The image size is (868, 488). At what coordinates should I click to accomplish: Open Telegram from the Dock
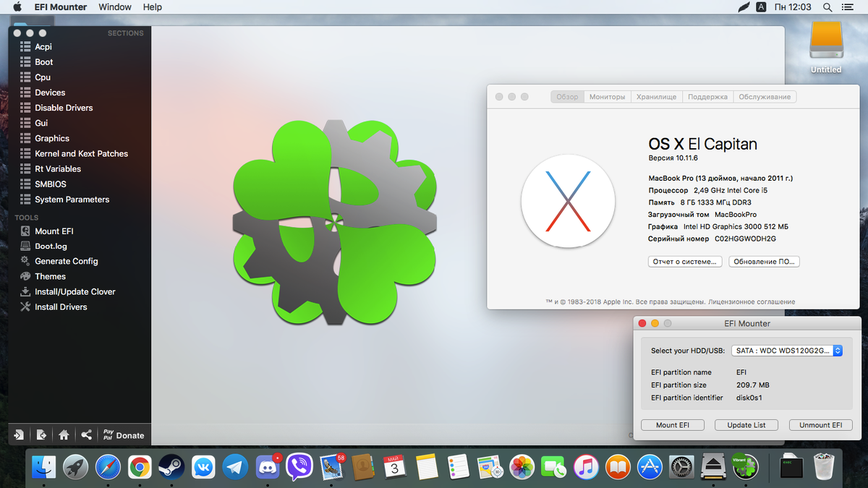pos(235,467)
